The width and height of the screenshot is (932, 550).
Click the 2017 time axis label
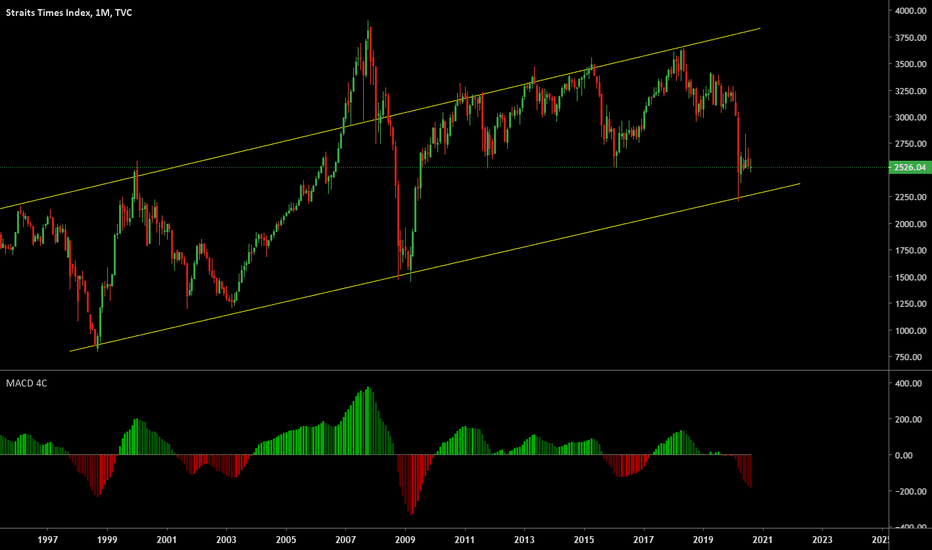(x=644, y=540)
